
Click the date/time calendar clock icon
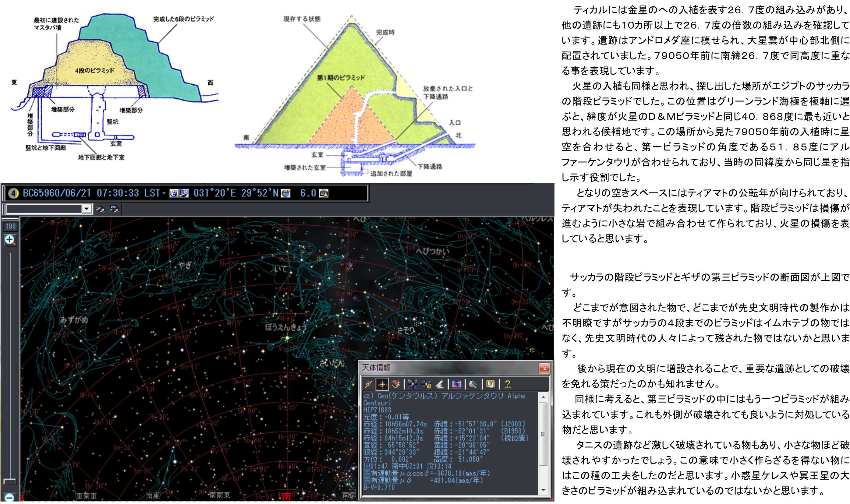coord(174,194)
